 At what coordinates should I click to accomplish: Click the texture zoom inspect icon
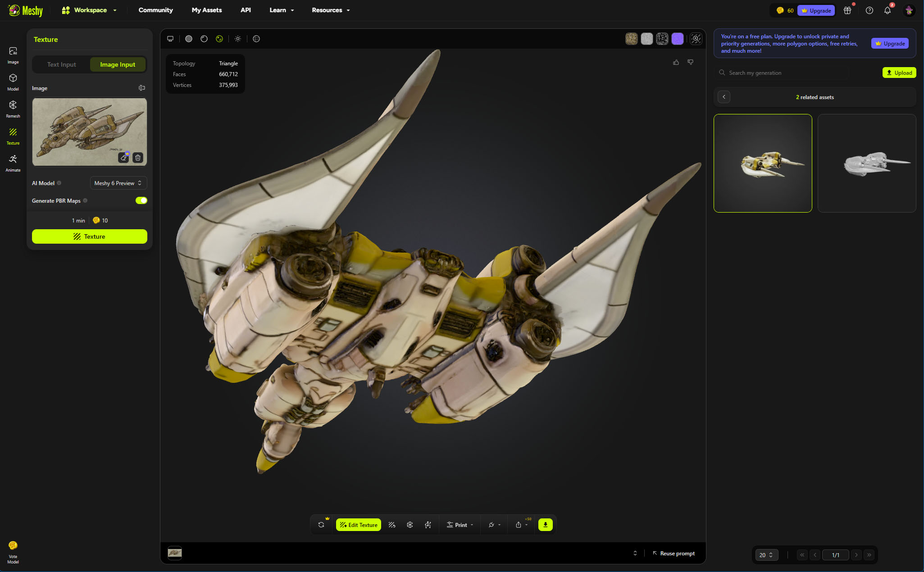tap(696, 39)
